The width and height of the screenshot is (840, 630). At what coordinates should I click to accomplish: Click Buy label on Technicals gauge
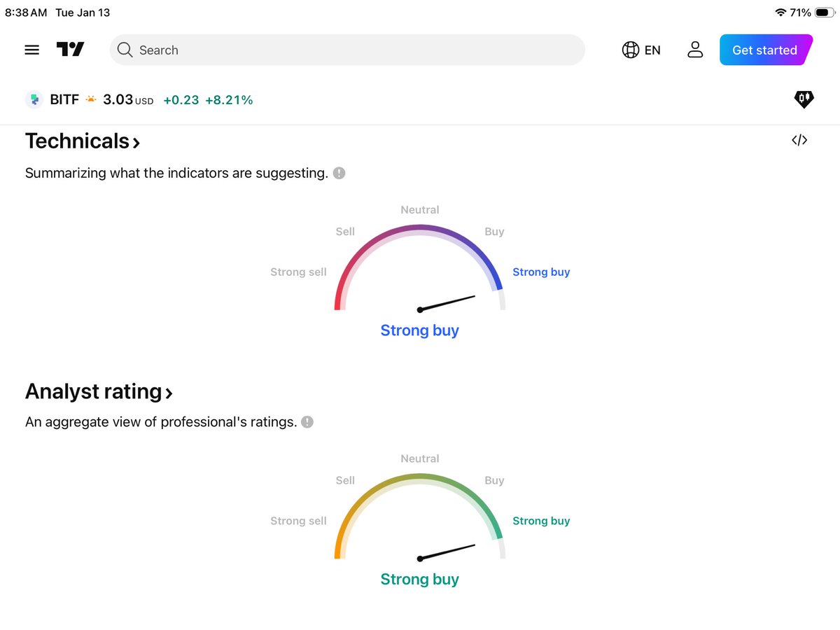click(494, 232)
